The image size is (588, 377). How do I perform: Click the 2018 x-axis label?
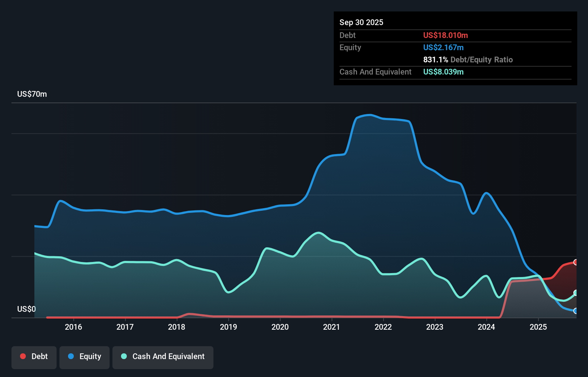(x=177, y=327)
